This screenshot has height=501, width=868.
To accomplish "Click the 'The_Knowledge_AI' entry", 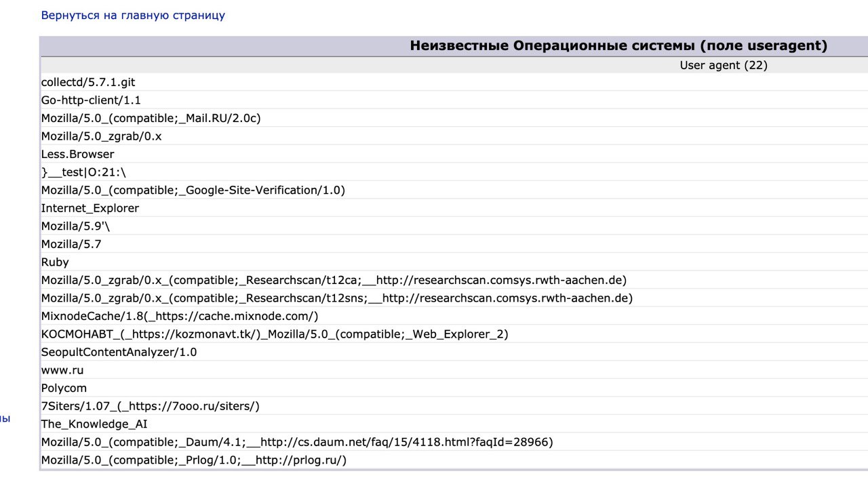I will (x=454, y=424).
